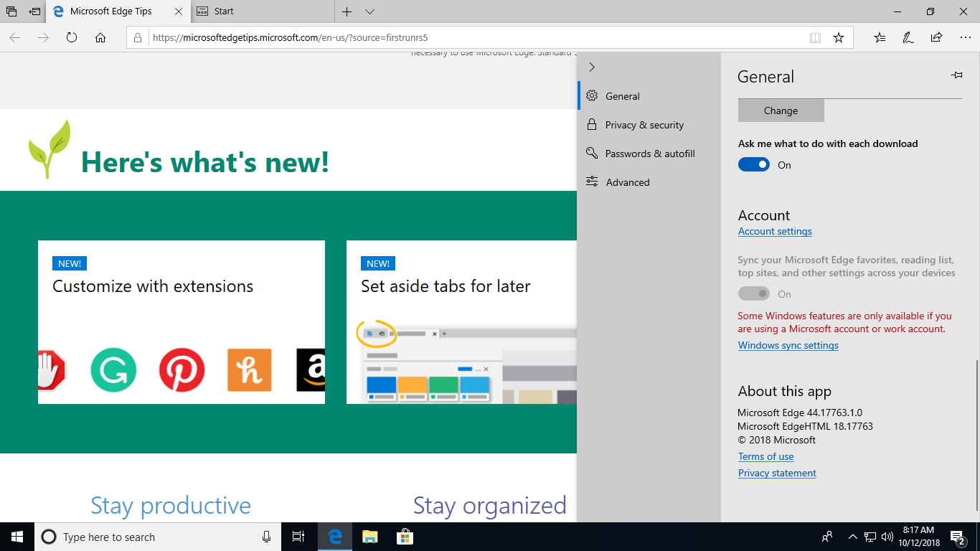This screenshot has height=551, width=980.
Task: Close the Microsoft Edge Tips tab
Action: pos(179,11)
